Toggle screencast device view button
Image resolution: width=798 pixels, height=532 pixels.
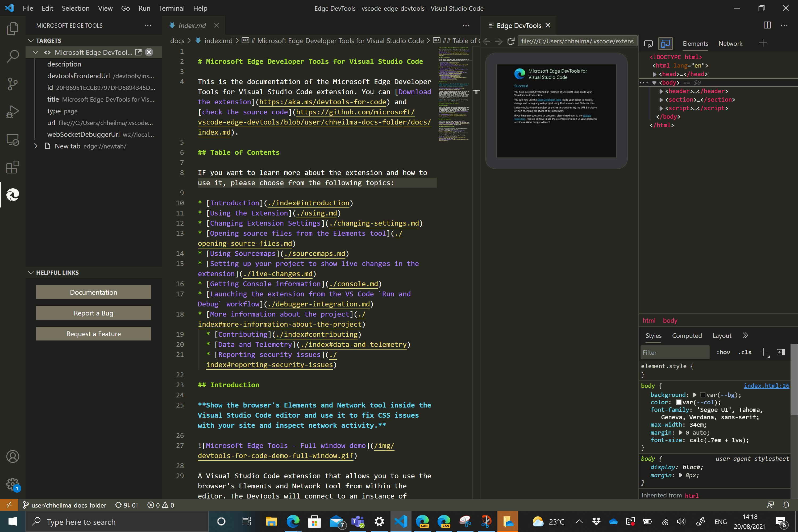pos(665,43)
